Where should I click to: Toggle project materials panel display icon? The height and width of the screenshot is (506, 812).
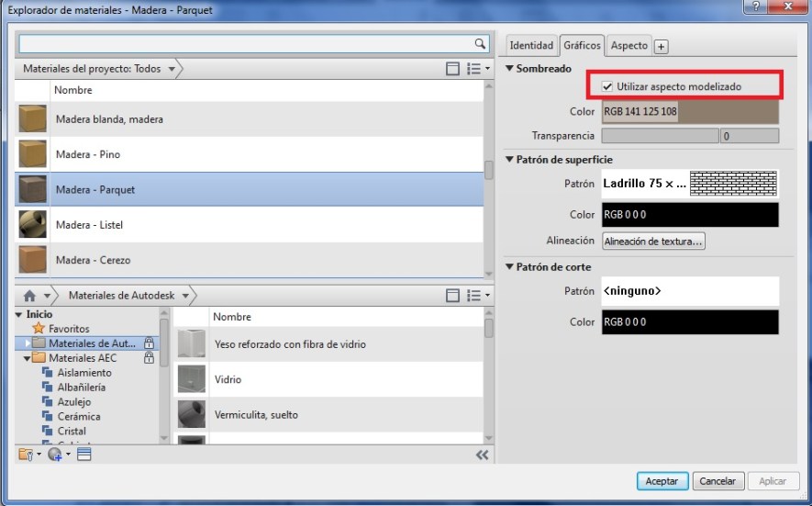(x=451, y=69)
